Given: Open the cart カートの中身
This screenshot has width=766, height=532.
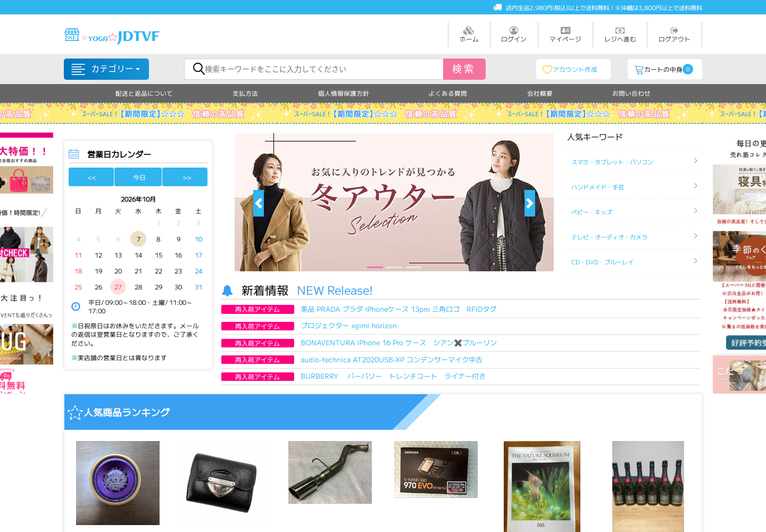Looking at the screenshot, I should click(665, 69).
